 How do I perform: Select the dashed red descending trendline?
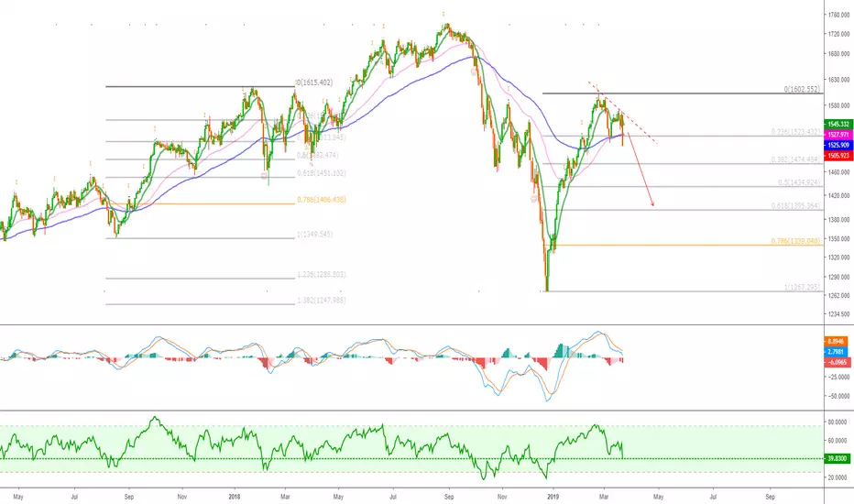pos(622,113)
